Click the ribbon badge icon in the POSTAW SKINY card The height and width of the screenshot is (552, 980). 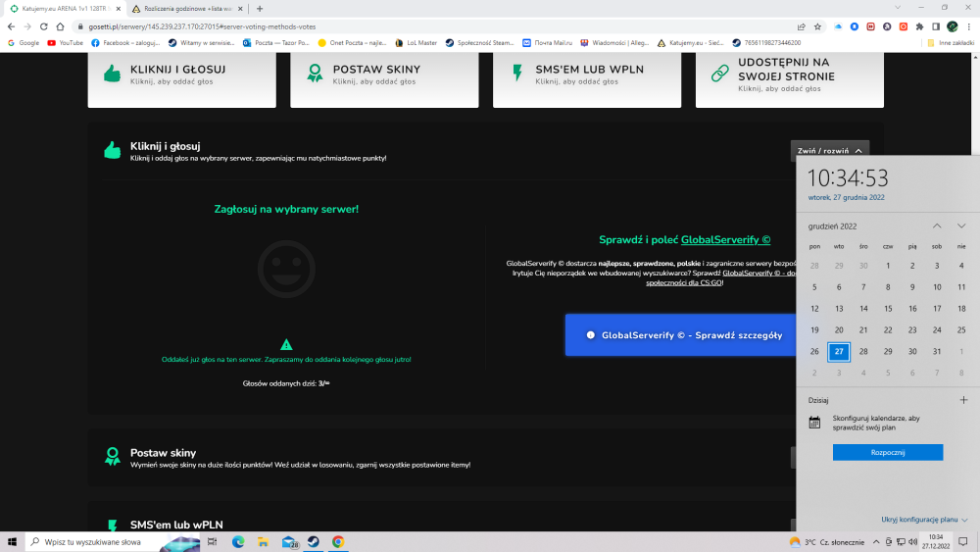(315, 74)
